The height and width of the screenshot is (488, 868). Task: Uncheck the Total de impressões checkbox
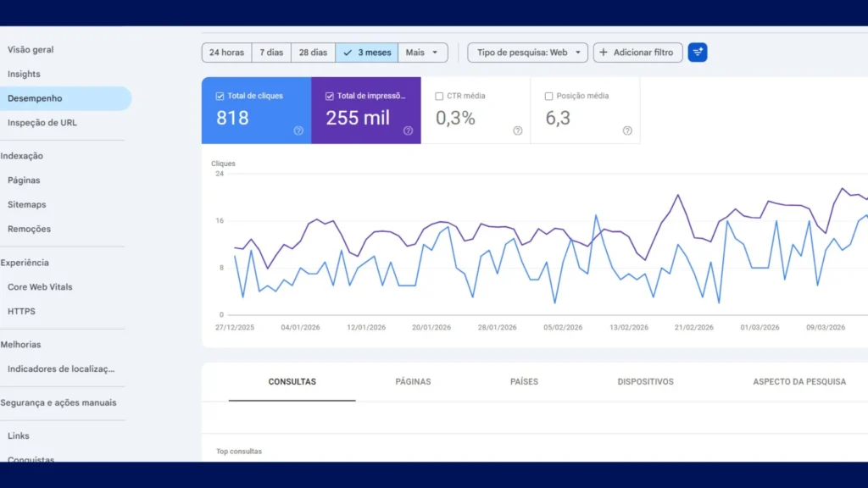tap(330, 97)
